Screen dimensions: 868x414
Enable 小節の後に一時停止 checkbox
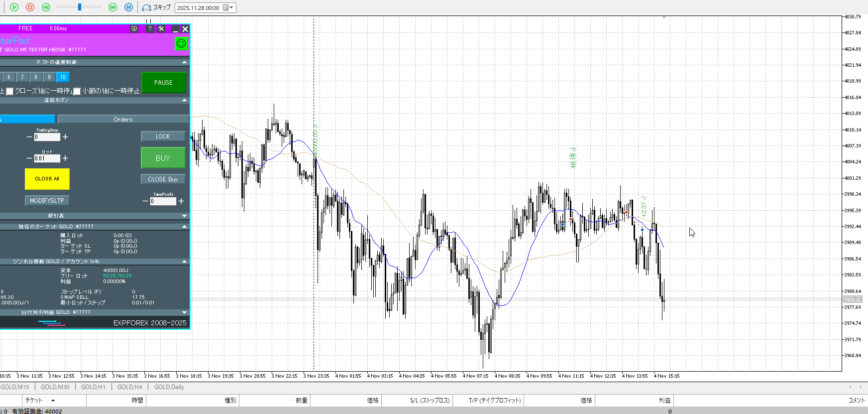coord(77,91)
